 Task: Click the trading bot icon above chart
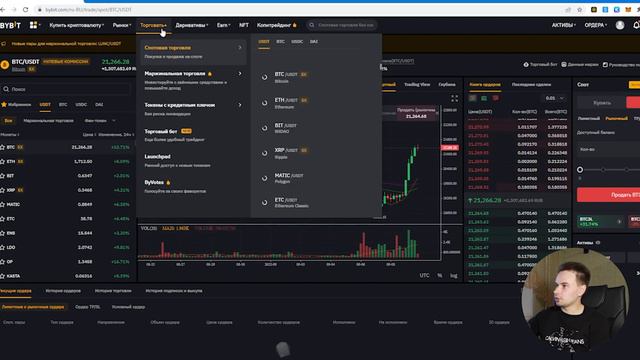(526, 64)
